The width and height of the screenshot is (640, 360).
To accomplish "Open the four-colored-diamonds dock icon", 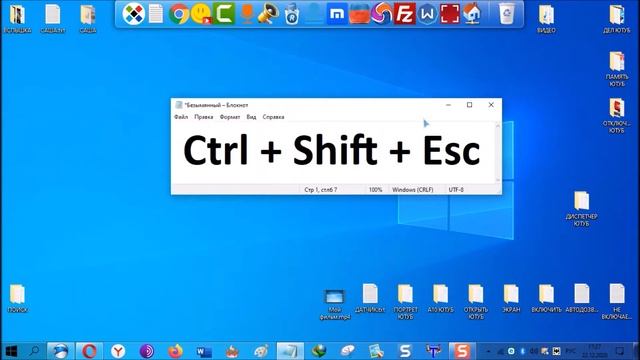I will click(133, 14).
